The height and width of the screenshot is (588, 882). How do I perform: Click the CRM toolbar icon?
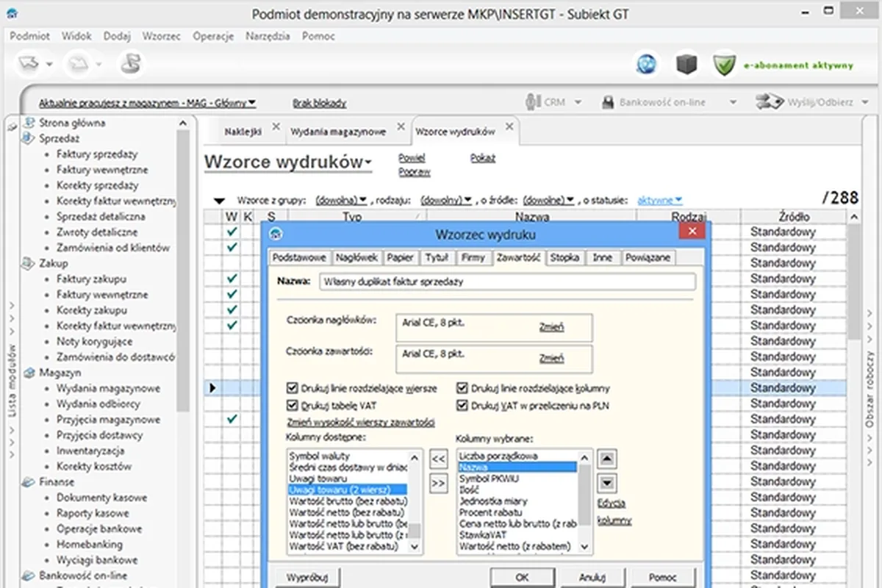click(533, 102)
